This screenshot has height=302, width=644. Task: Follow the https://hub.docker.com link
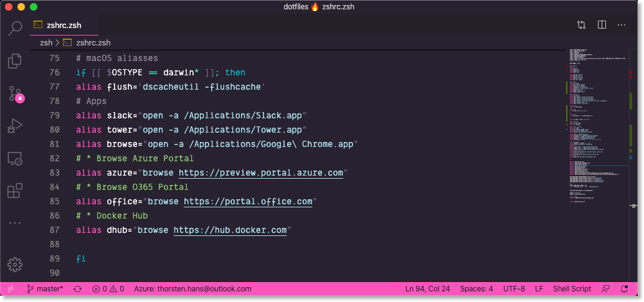pyautogui.click(x=230, y=230)
